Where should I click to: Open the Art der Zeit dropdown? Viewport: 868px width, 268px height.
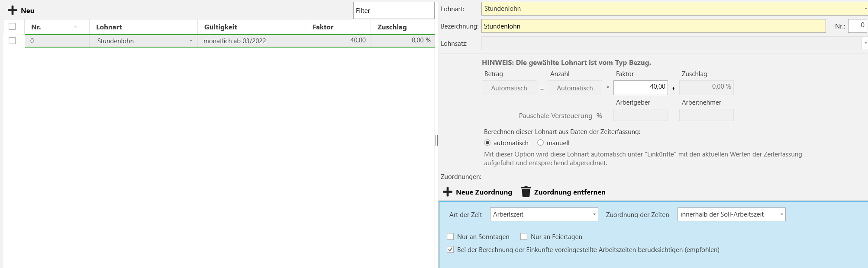click(x=594, y=214)
